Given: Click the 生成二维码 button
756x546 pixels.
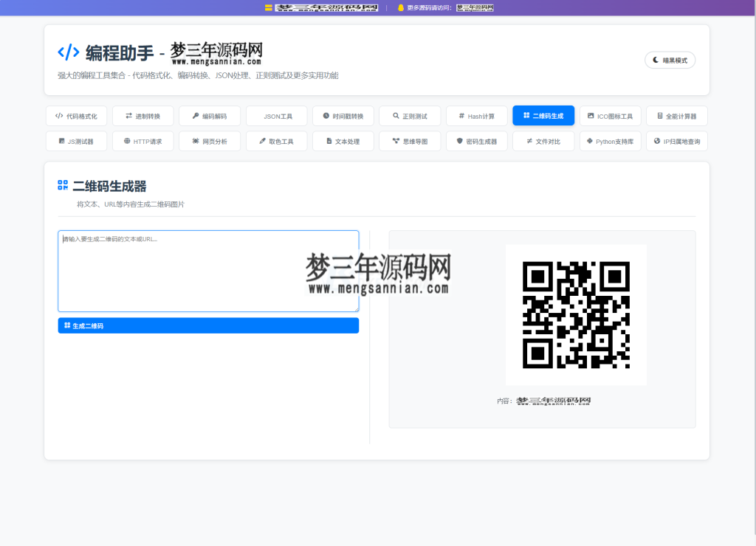Looking at the screenshot, I should coord(208,325).
